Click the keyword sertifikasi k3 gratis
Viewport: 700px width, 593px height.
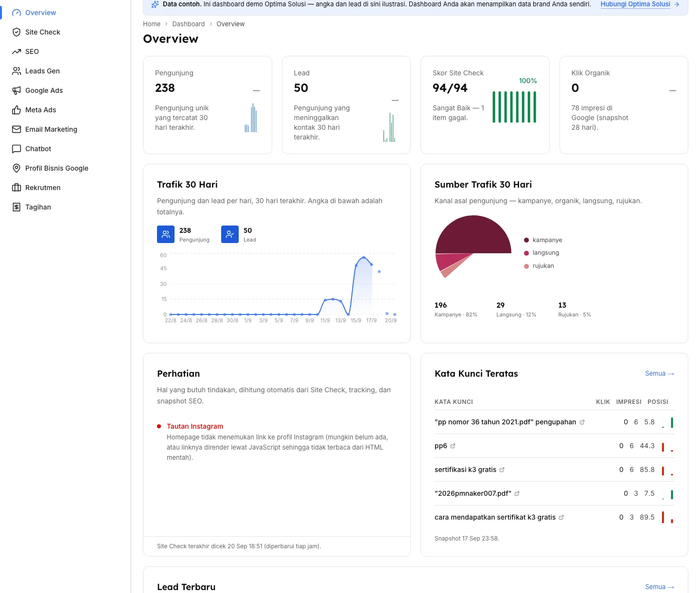coord(465,470)
